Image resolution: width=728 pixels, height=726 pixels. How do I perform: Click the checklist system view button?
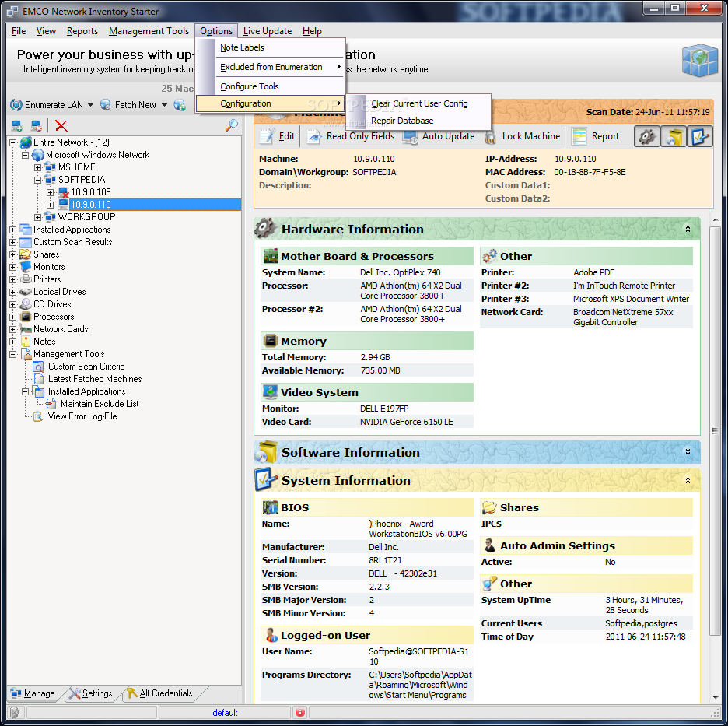(x=700, y=136)
